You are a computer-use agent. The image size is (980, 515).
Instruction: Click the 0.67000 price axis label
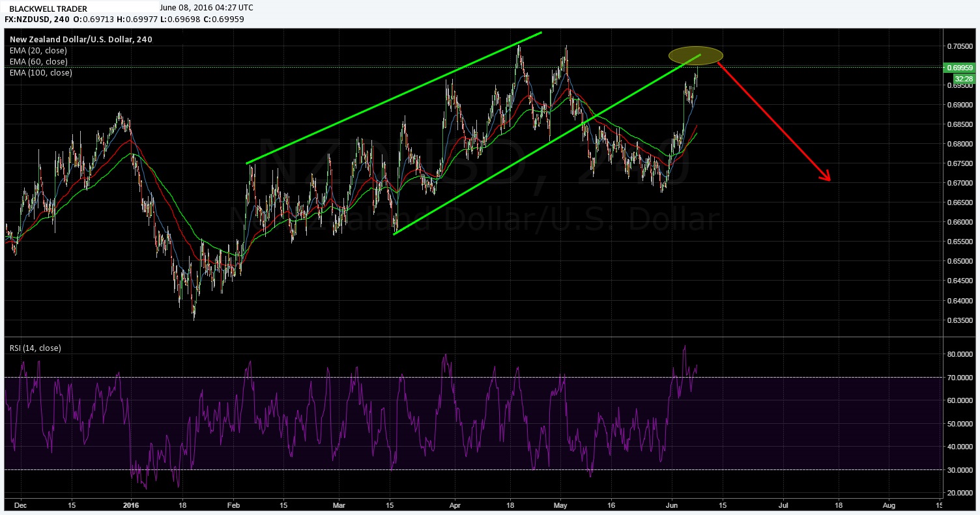point(959,183)
